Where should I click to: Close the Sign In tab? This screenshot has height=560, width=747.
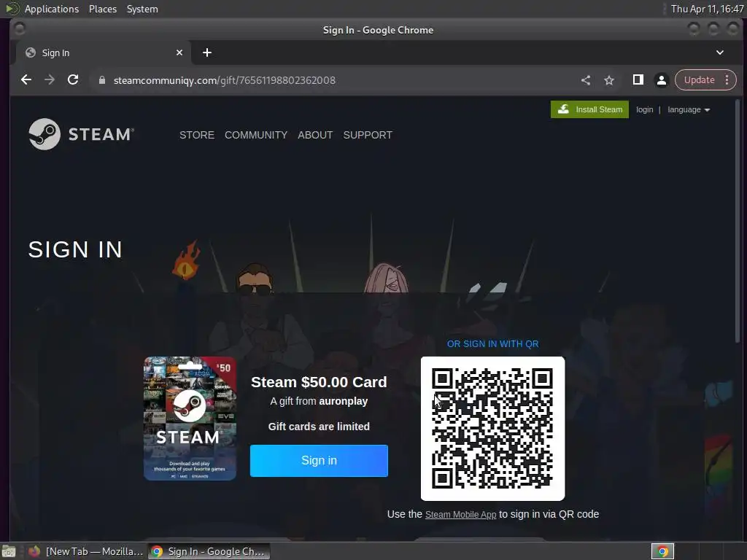(x=179, y=52)
